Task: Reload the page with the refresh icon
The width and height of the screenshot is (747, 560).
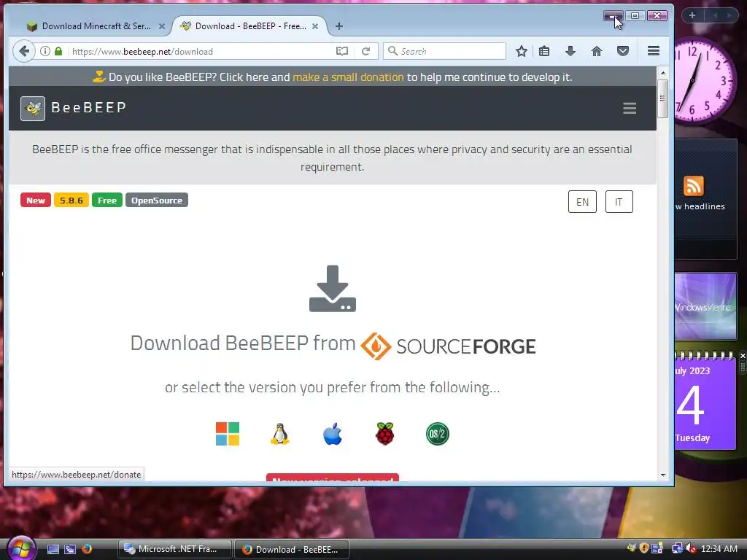Action: pyautogui.click(x=366, y=52)
